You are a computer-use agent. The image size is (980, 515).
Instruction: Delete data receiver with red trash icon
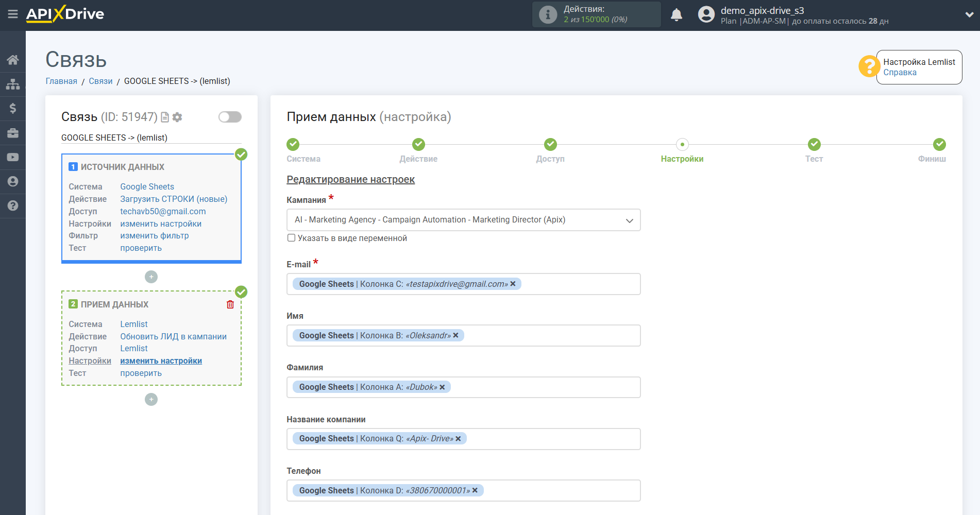(x=230, y=304)
